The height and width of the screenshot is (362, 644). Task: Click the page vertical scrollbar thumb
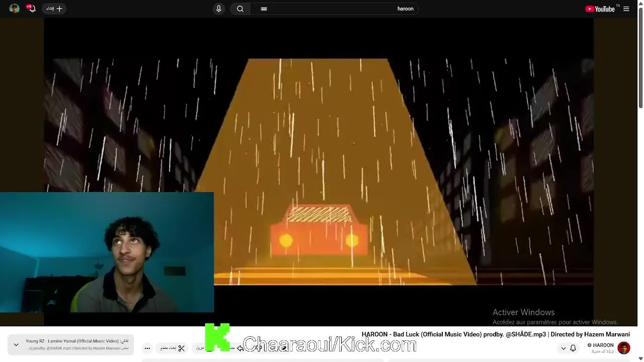pos(640,58)
